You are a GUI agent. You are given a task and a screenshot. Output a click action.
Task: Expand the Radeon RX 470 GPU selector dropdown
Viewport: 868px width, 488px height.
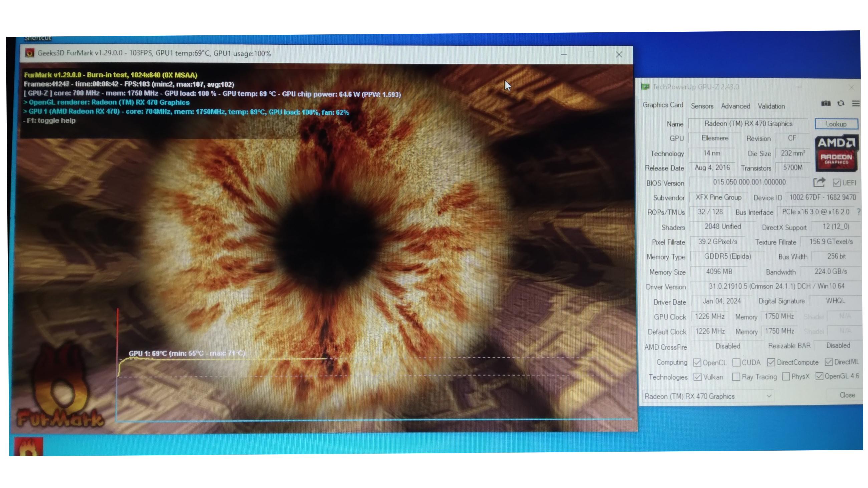tap(769, 396)
